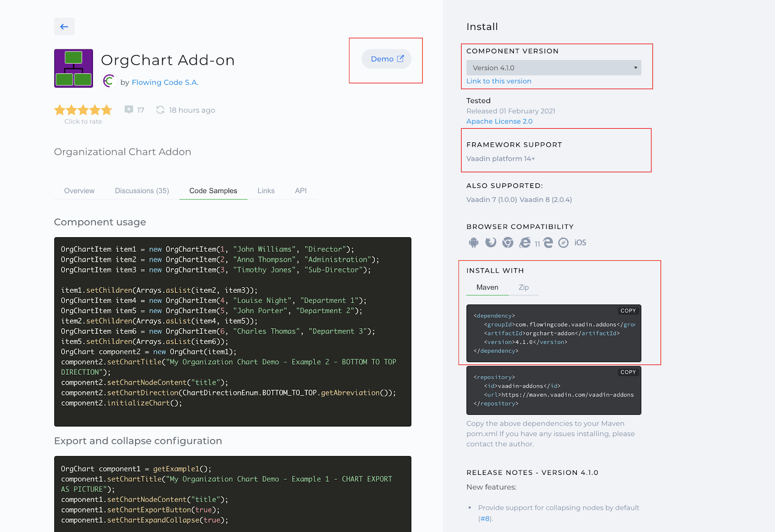Click the Component usage code block
775x532 pixels.
tap(232, 332)
